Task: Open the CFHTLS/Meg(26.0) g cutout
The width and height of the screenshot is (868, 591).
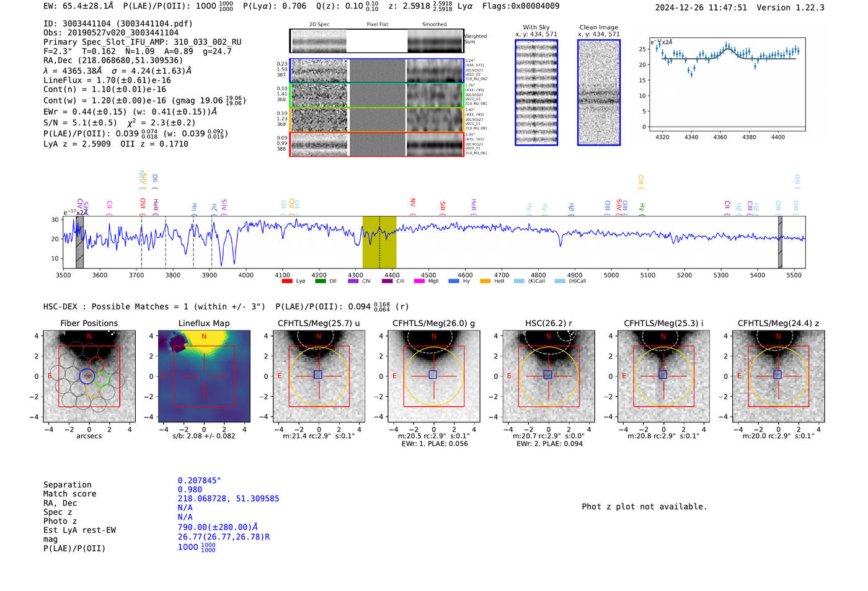Action: (434, 376)
